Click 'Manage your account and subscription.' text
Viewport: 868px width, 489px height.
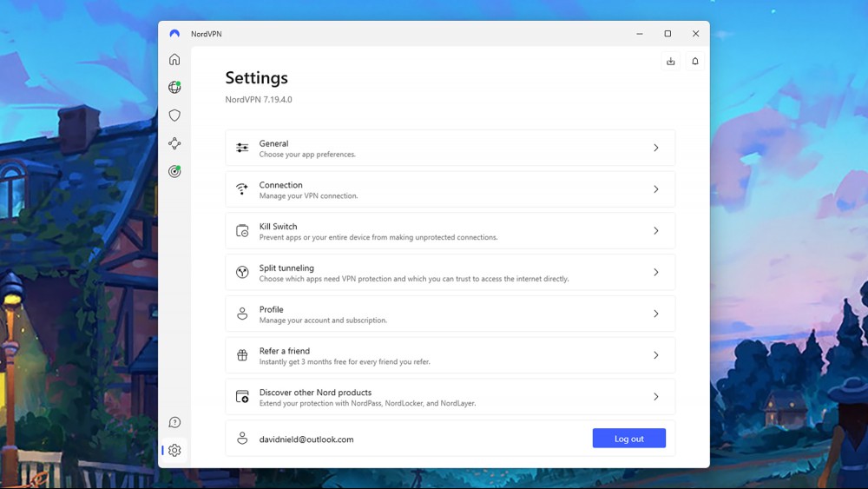(x=323, y=320)
